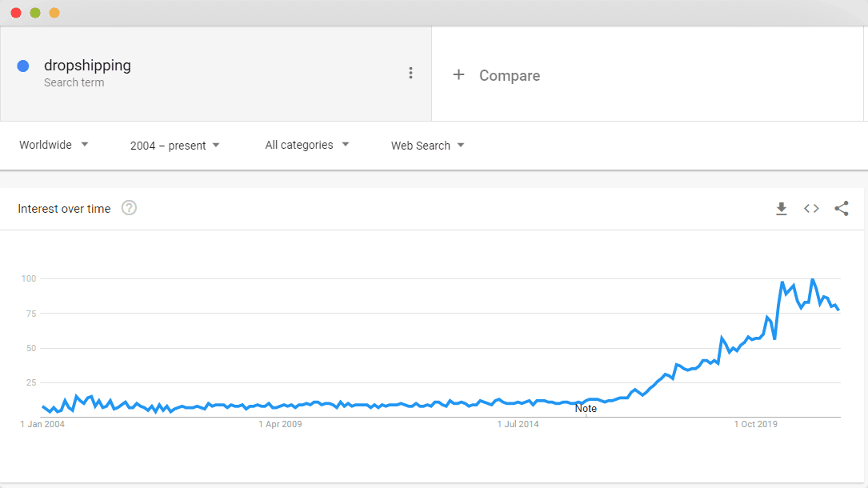Click the blue dot beside dropshipping
Viewport: 868px width, 488px height.
point(23,66)
